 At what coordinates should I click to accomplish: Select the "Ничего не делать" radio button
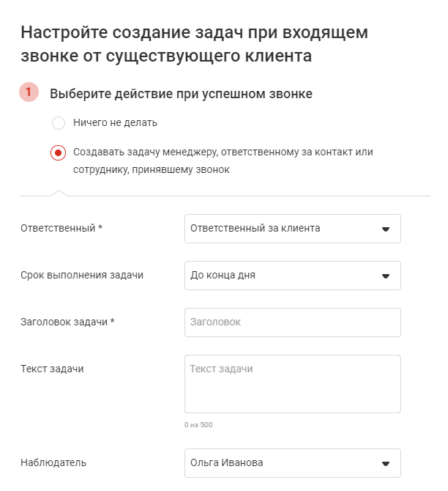point(59,123)
